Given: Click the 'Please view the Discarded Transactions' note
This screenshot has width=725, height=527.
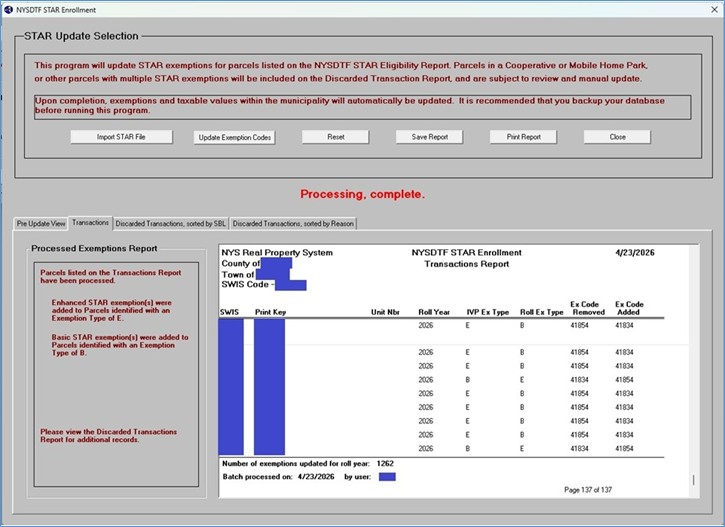Looking at the screenshot, I should point(108,435).
